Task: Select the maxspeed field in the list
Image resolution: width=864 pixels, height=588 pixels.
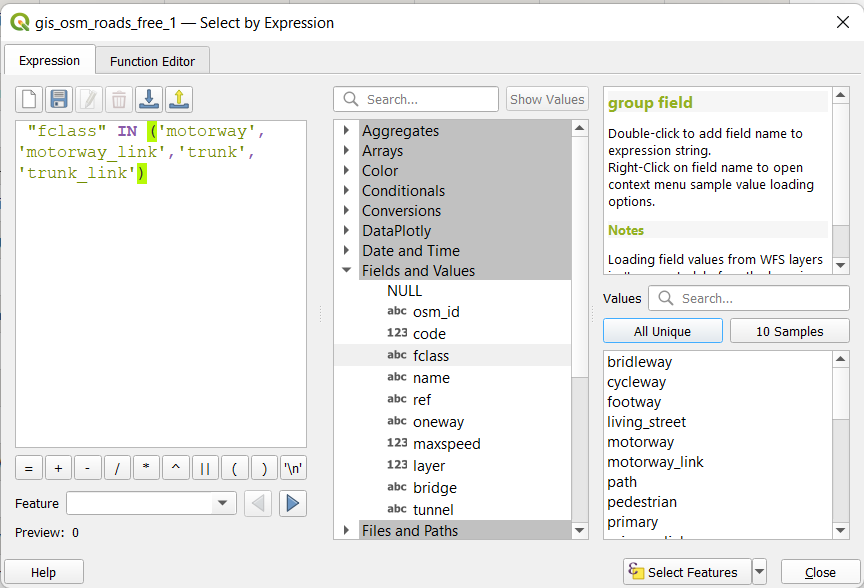Action: [x=446, y=444]
